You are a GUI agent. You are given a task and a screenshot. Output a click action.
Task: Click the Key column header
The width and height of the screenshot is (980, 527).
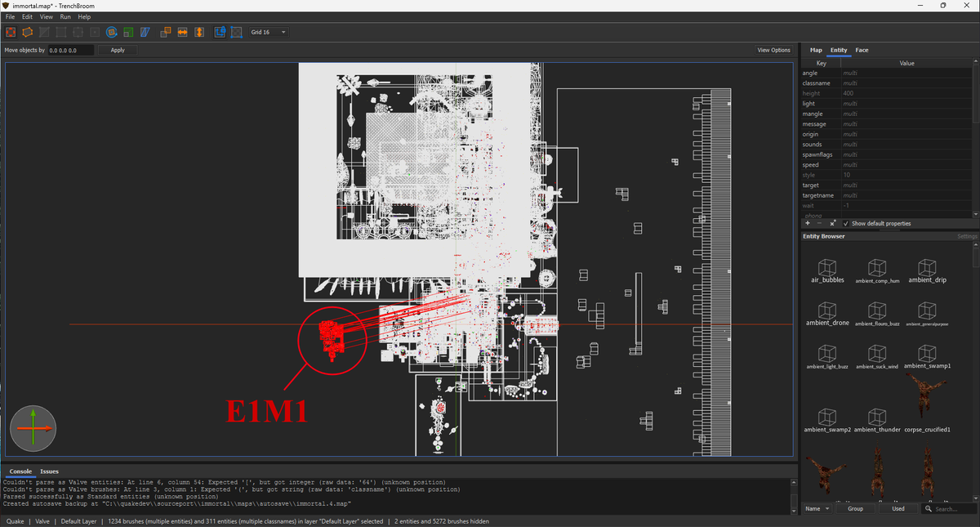pyautogui.click(x=822, y=63)
